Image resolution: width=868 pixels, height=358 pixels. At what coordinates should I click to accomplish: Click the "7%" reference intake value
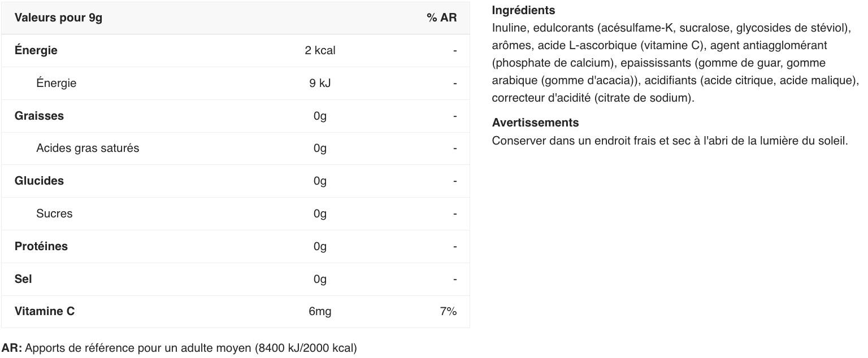448,311
